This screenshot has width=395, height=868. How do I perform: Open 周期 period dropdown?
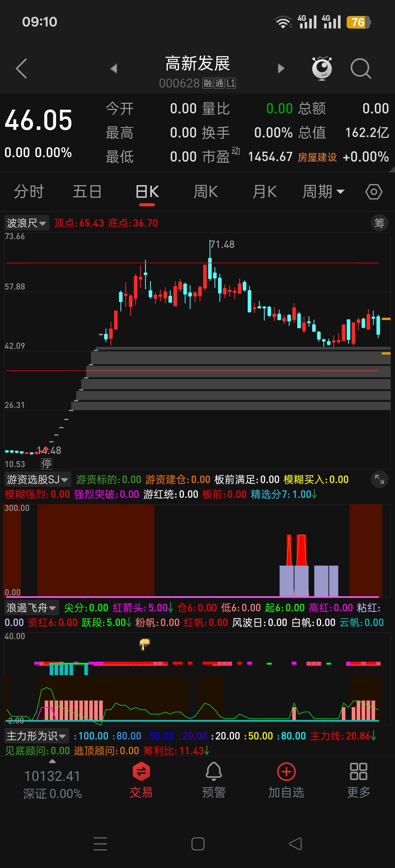323,192
